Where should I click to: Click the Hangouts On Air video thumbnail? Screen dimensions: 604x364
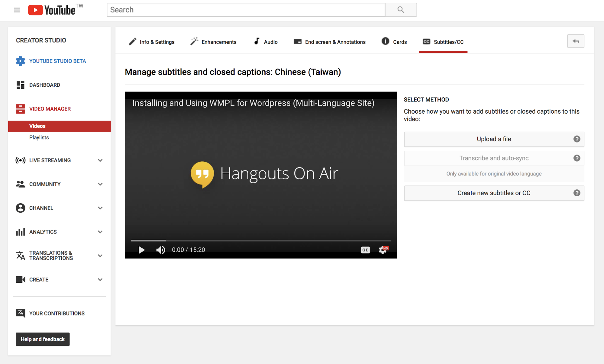pyautogui.click(x=261, y=175)
